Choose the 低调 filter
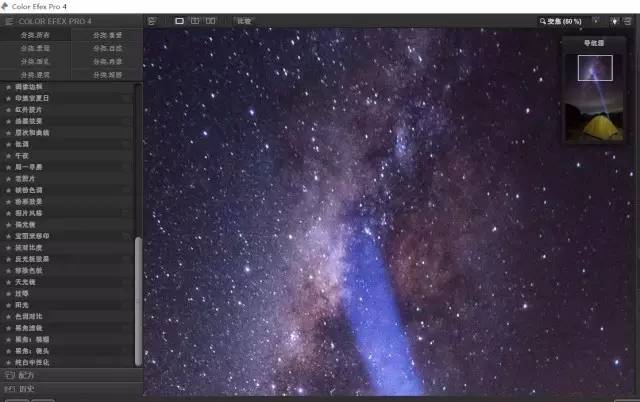Screen dimensions: 640x402 point(67,144)
